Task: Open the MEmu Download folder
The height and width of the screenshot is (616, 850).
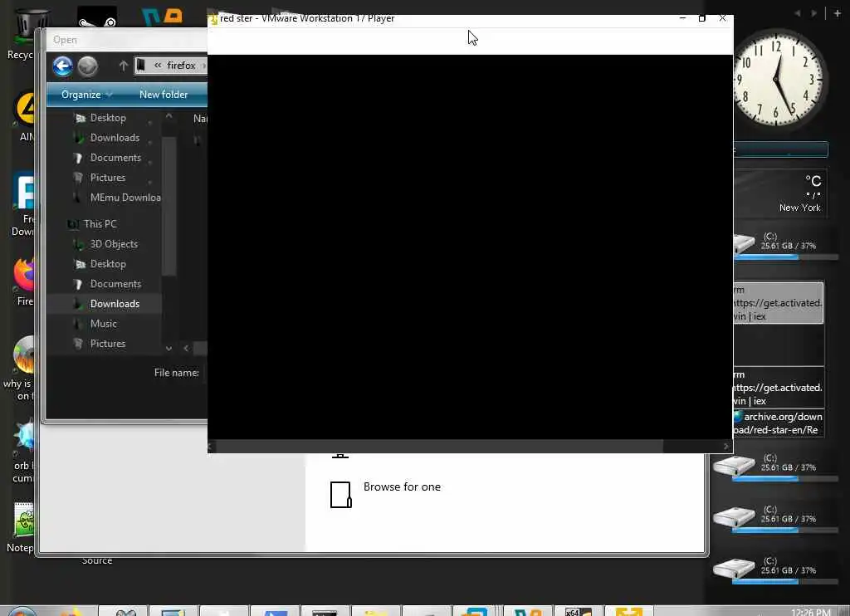Action: [125, 198]
